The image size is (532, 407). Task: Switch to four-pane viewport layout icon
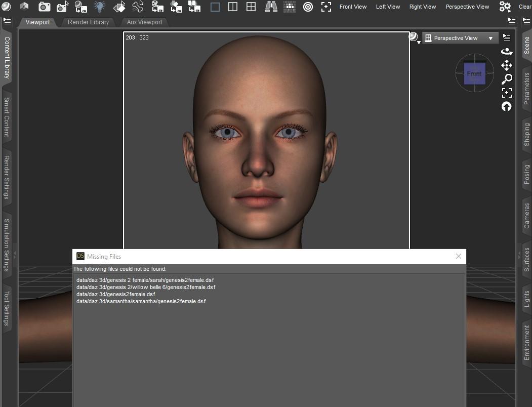tap(251, 7)
